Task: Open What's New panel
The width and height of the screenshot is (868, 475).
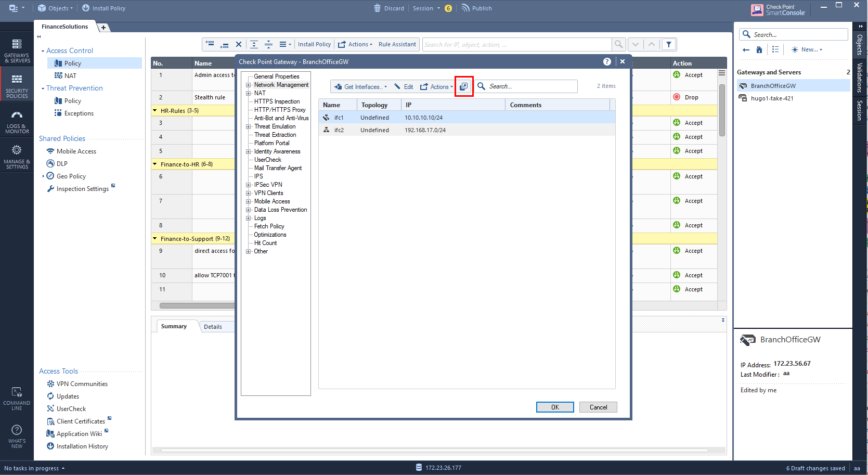Action: pyautogui.click(x=17, y=436)
